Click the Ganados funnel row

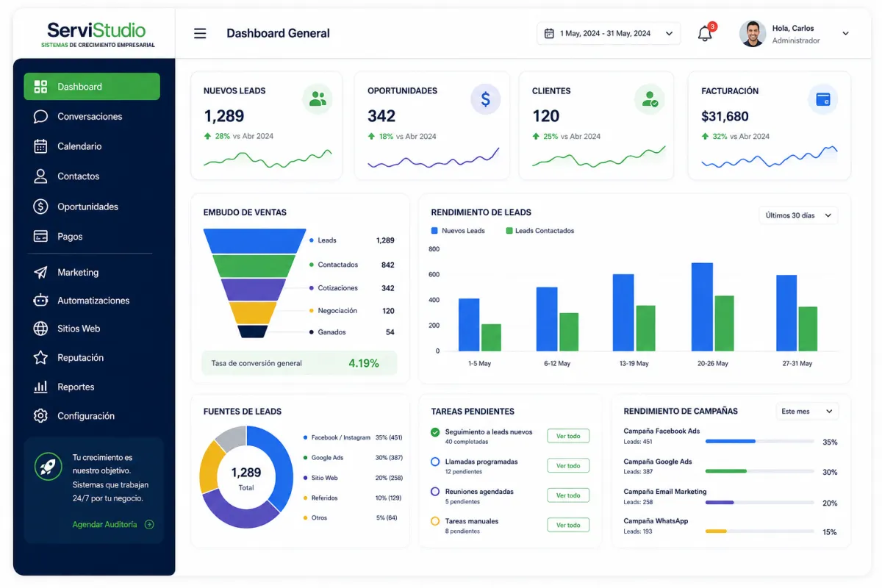351,332
